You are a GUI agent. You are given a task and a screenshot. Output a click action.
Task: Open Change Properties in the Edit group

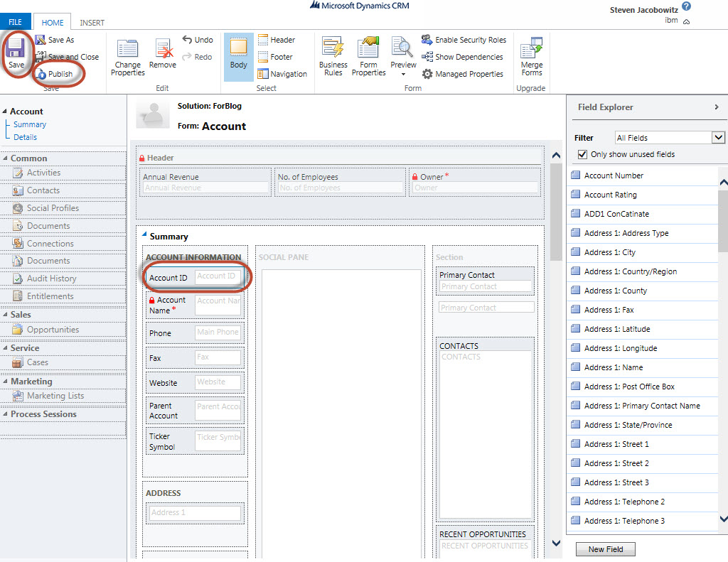click(127, 49)
